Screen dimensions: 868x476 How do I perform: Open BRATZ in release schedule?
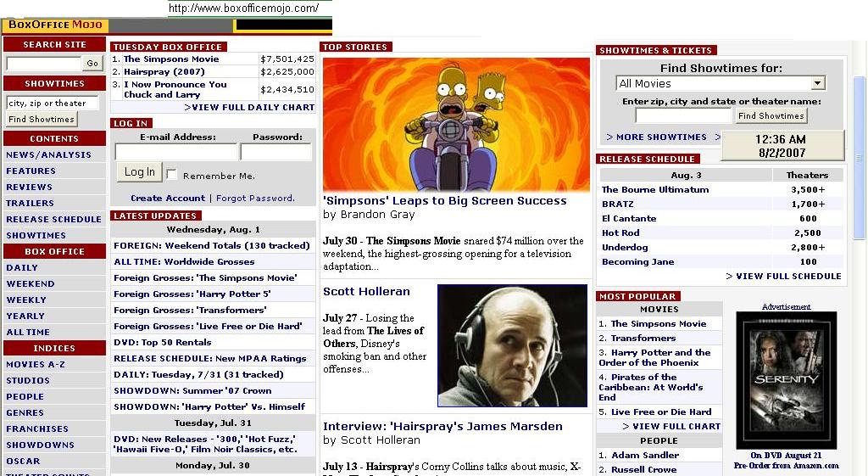618,204
